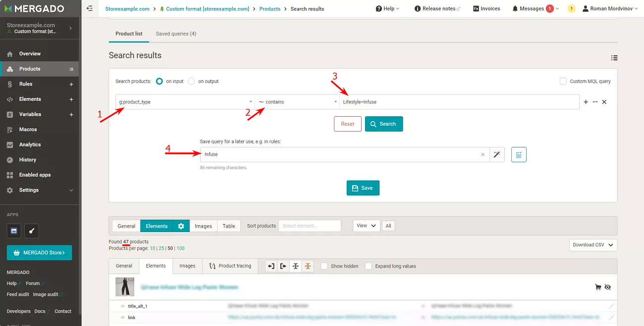Click the magic wand icon beside query name

[497, 154]
